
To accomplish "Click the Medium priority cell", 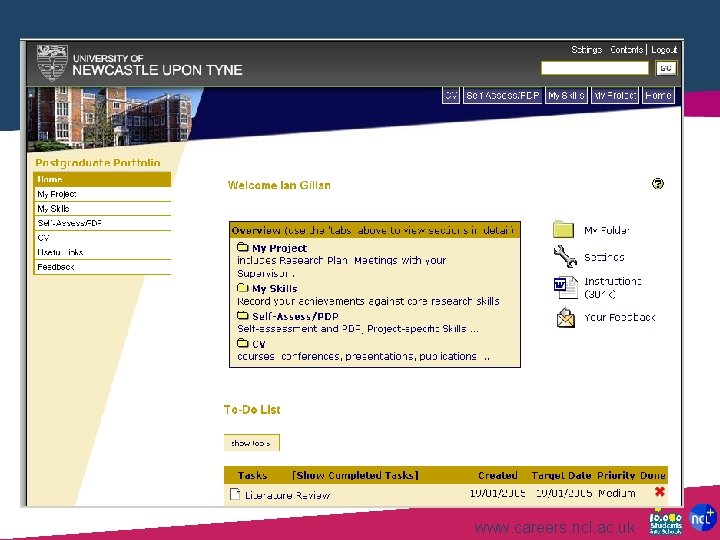I will [x=617, y=493].
